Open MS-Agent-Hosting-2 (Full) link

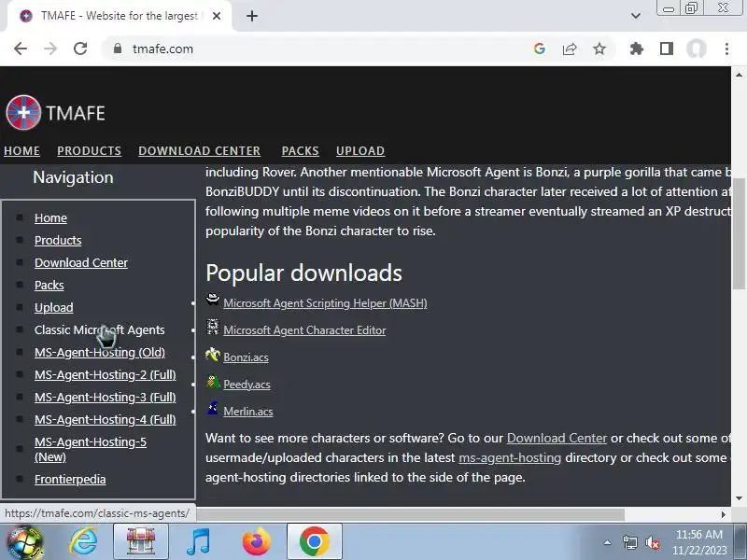click(106, 374)
